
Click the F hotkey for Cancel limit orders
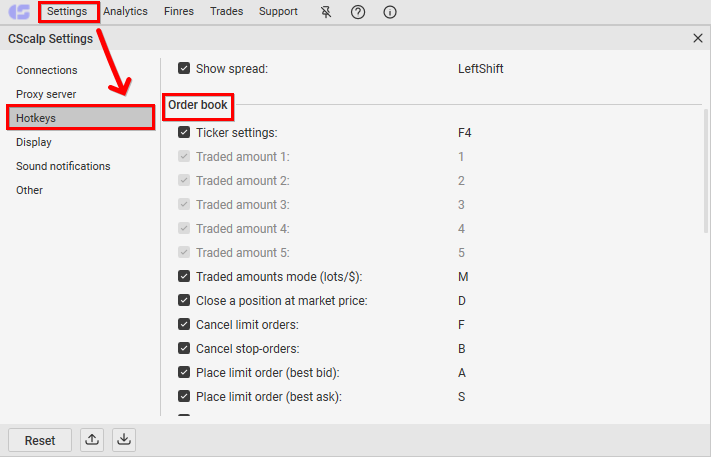[x=461, y=325]
